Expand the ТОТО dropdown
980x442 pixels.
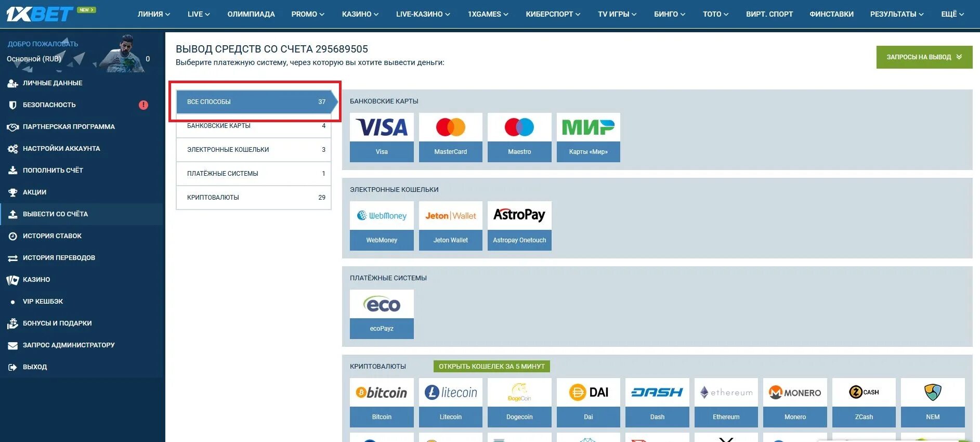click(x=716, y=14)
